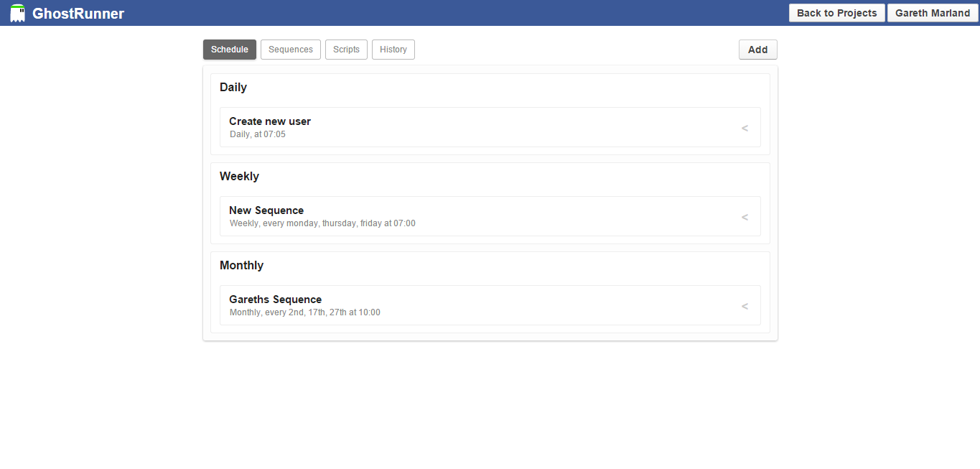The height and width of the screenshot is (469, 980).
Task: Click the Add button
Action: coord(757,49)
